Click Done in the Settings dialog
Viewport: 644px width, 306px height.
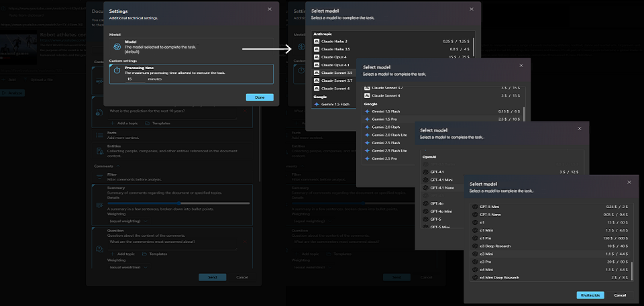tap(260, 97)
